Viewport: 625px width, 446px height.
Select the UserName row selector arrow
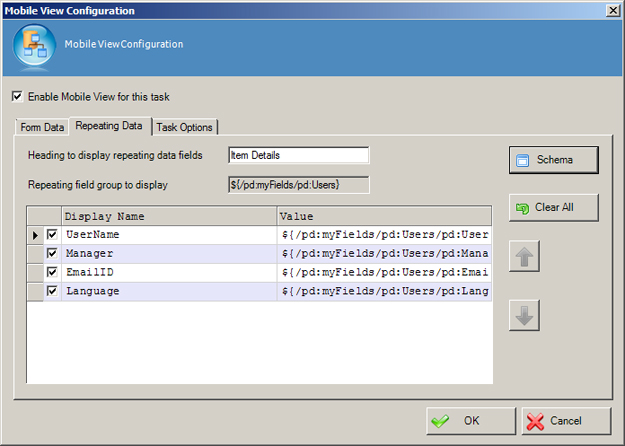click(x=36, y=235)
